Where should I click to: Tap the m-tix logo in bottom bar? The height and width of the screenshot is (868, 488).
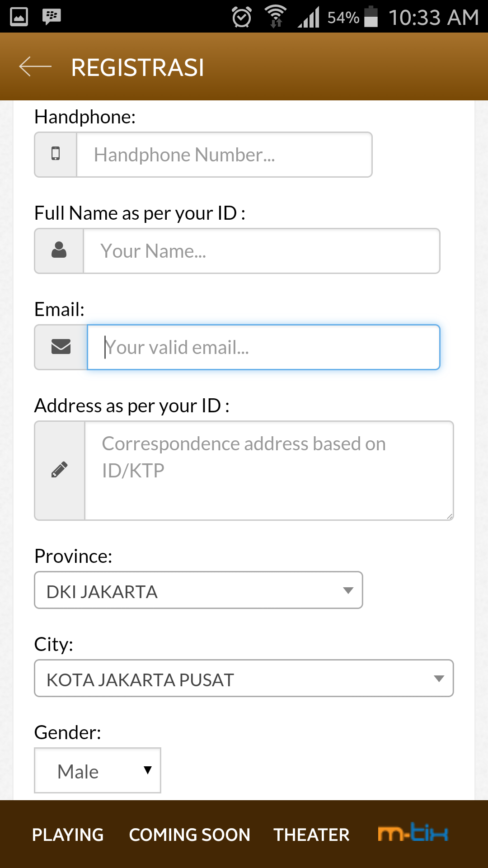(x=413, y=833)
